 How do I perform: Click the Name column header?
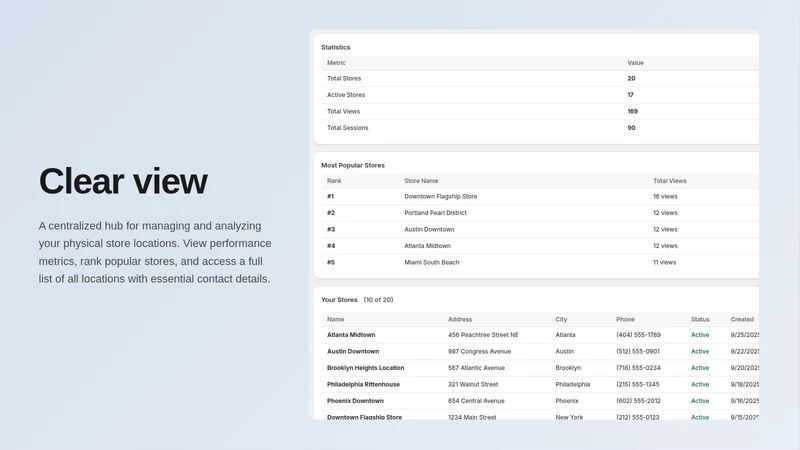(x=335, y=319)
